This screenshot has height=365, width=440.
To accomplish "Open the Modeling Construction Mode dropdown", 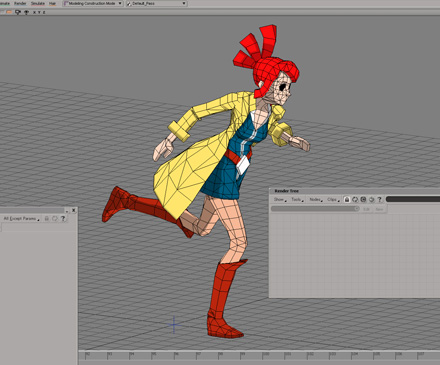I will pos(93,3).
